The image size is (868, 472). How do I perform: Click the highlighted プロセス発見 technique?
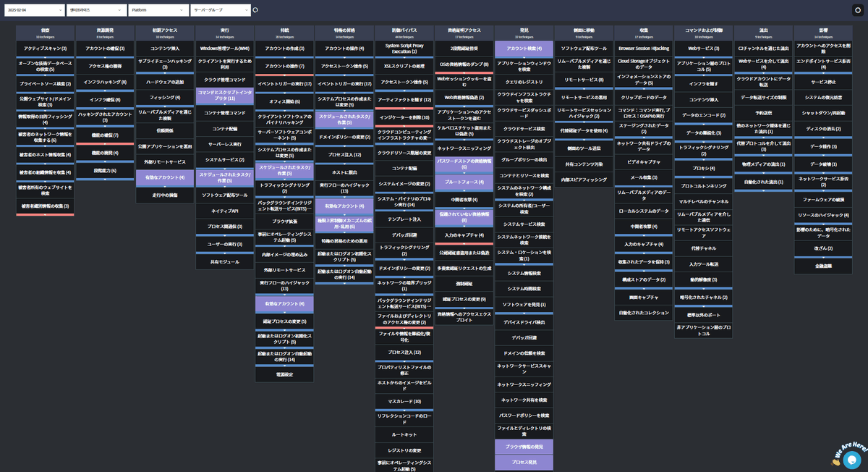point(524,462)
